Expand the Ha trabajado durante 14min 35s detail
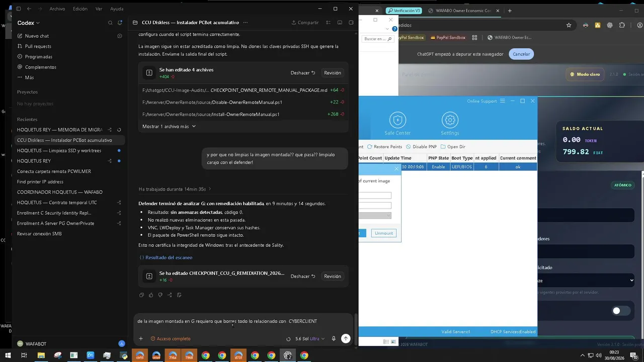This screenshot has height=362, width=644. click(175, 189)
